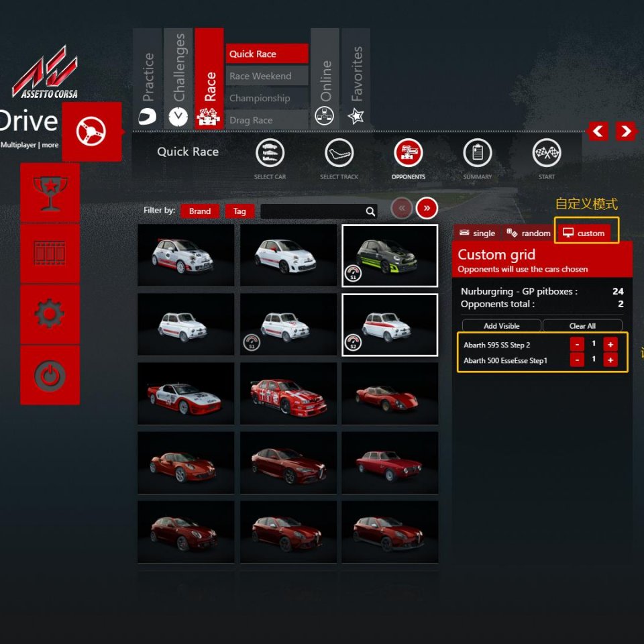
Task: Select classic Abarth 595 without badge
Action: pos(186,324)
